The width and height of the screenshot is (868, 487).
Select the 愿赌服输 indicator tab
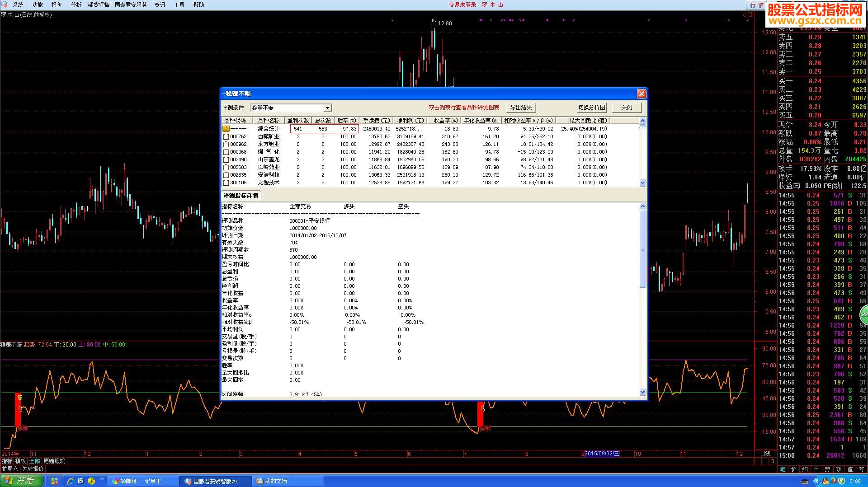[55, 461]
